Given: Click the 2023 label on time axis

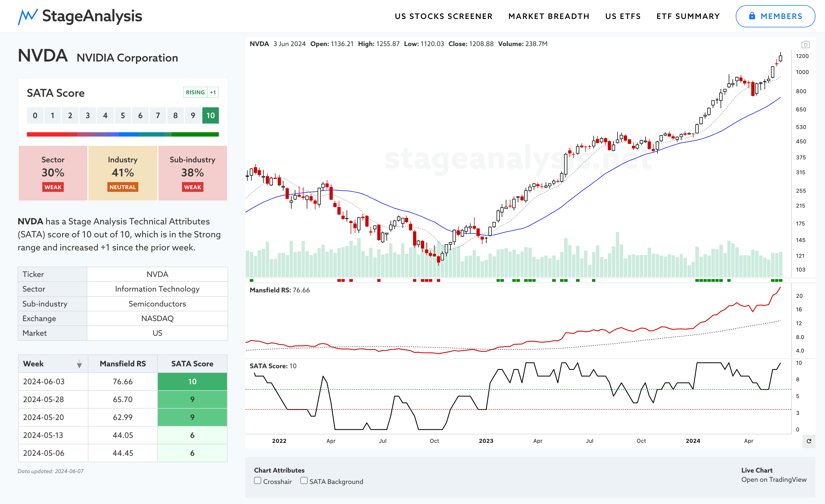Looking at the screenshot, I should pyautogui.click(x=486, y=441).
